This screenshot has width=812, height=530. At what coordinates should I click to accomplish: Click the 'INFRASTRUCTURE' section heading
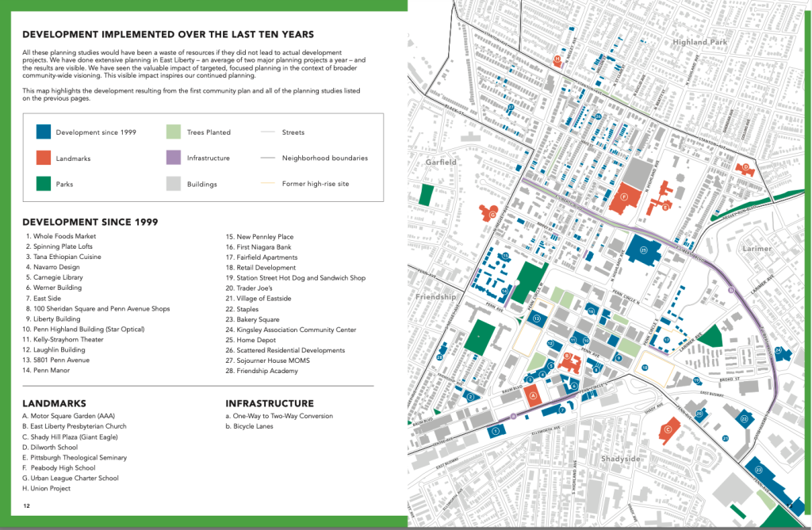[x=270, y=404]
